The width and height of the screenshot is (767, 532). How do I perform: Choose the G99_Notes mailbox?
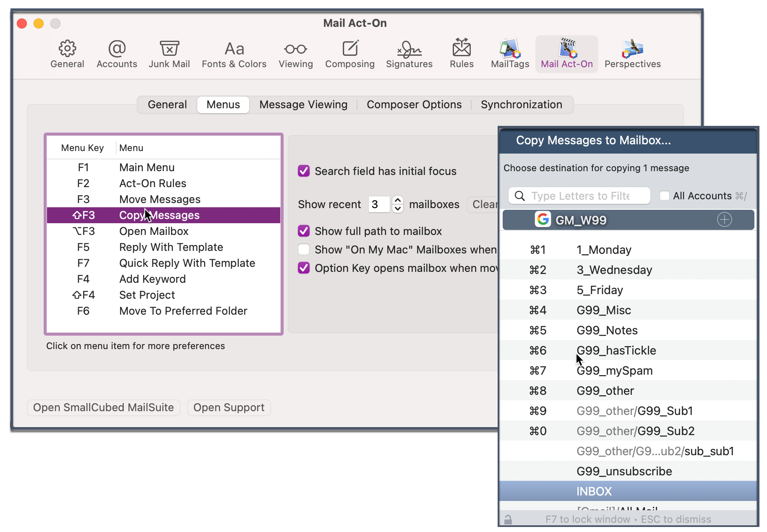point(628,330)
